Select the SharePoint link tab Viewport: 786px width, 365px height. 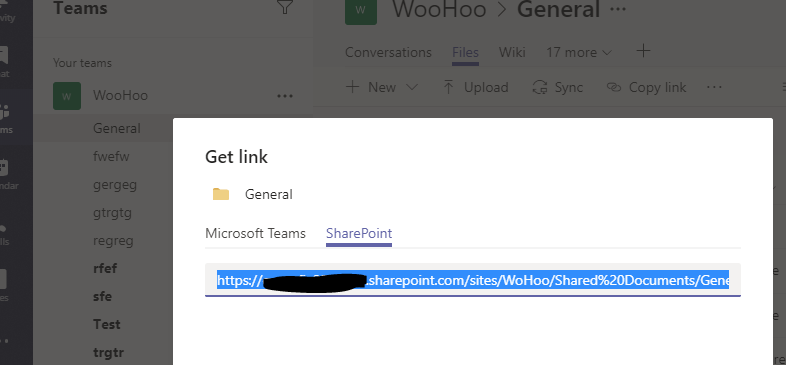(359, 234)
